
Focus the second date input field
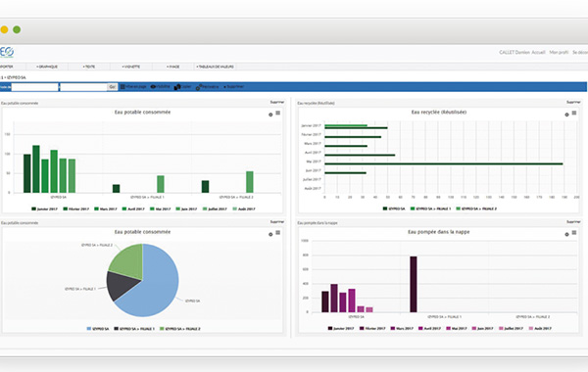[x=83, y=87]
